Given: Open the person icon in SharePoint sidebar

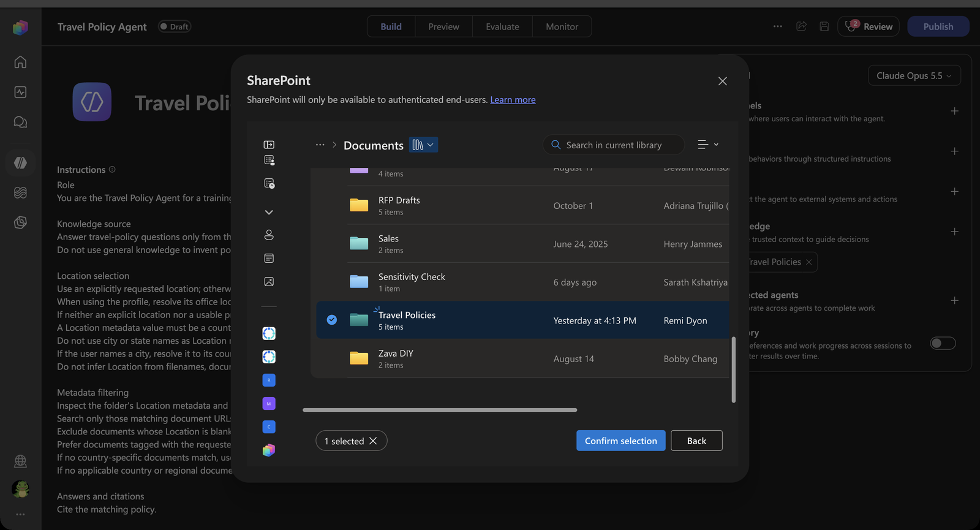Looking at the screenshot, I should [269, 235].
